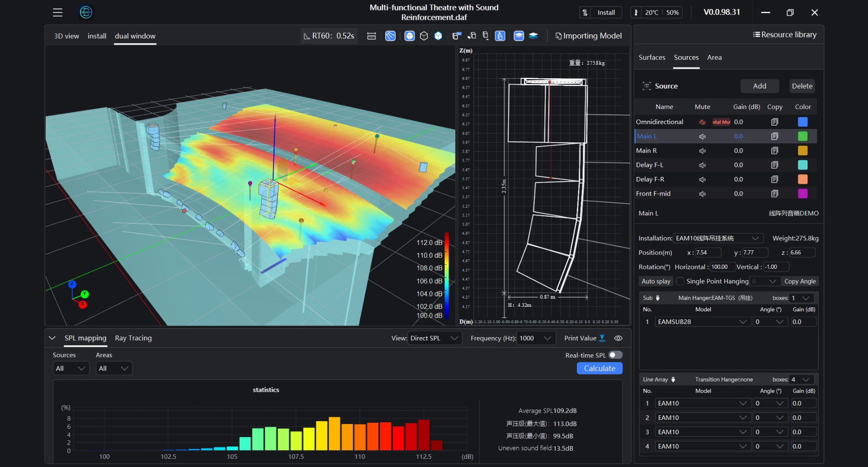
Task: Open the Installation EAM10 dropdown
Action: 717,238
